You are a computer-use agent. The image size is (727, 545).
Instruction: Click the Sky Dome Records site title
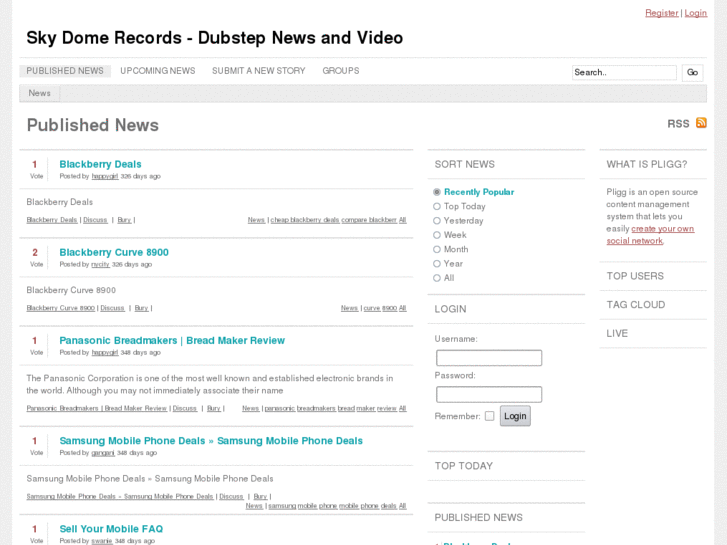click(215, 38)
